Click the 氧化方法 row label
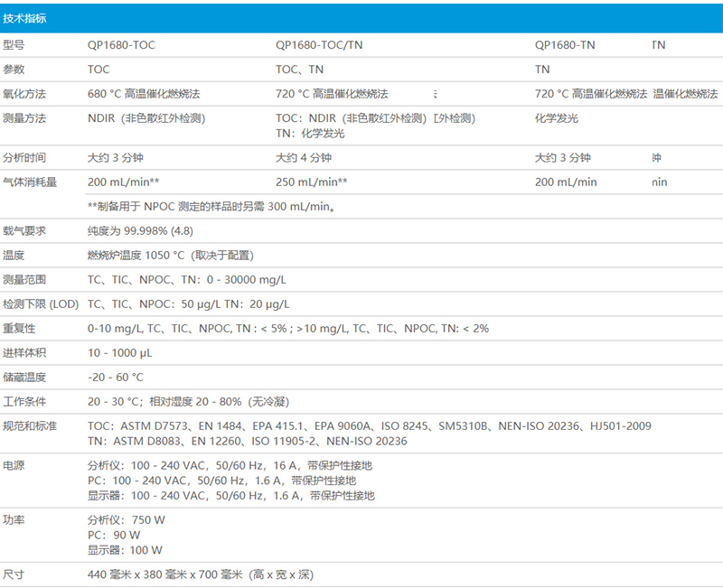The image size is (723, 588). pos(24,94)
